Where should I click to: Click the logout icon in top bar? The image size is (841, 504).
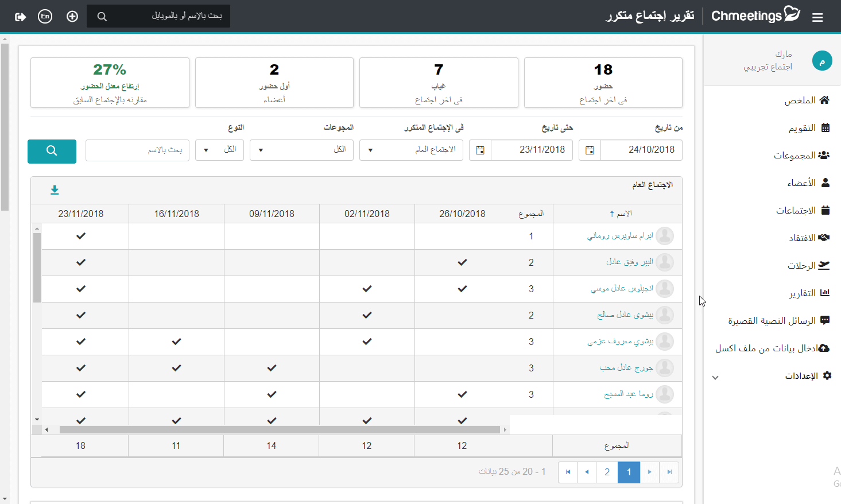click(21, 17)
